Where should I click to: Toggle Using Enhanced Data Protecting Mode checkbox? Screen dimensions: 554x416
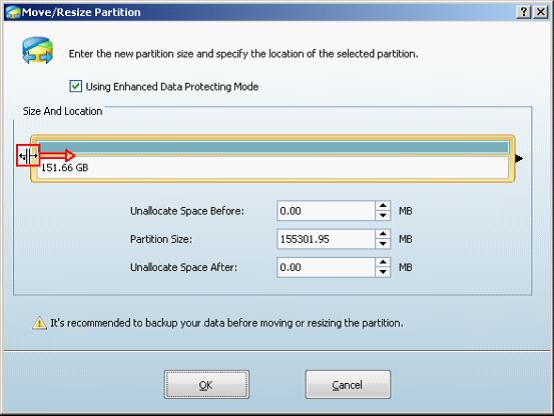tap(76, 86)
